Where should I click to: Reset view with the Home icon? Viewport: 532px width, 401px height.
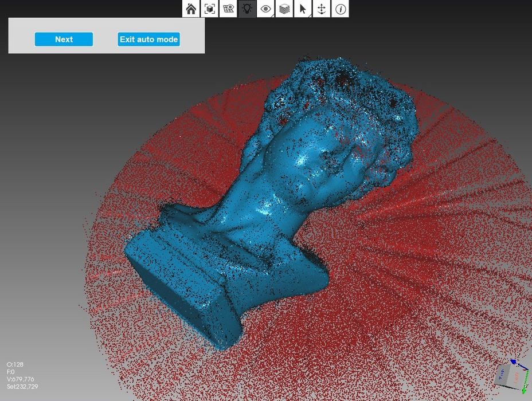click(191, 9)
